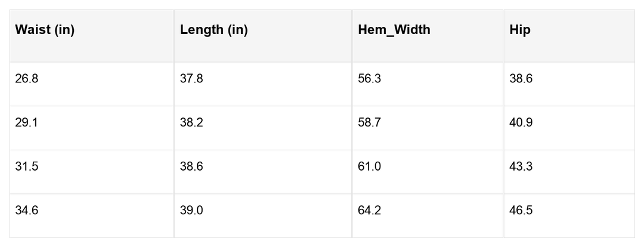Select the Hip column header
Image resolution: width=644 pixels, height=247 pixels.
(x=520, y=30)
